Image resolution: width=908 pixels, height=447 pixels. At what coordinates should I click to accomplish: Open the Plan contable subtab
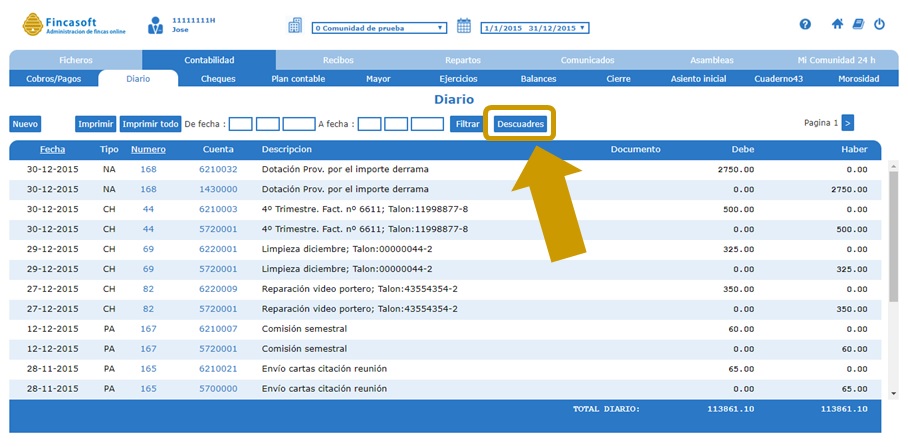coord(298,78)
